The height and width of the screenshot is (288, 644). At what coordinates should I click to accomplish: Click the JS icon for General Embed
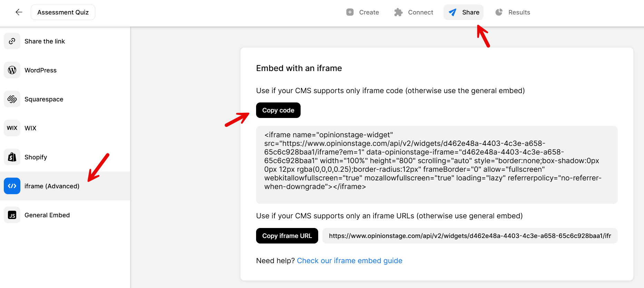pyautogui.click(x=12, y=215)
